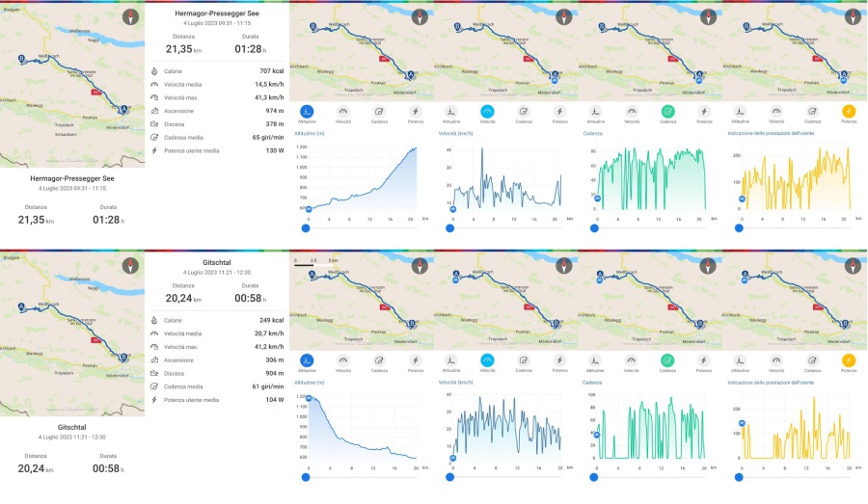
Task: Select the highlighted green Cadenza icon in the upper cadence panel
Action: pos(667,112)
